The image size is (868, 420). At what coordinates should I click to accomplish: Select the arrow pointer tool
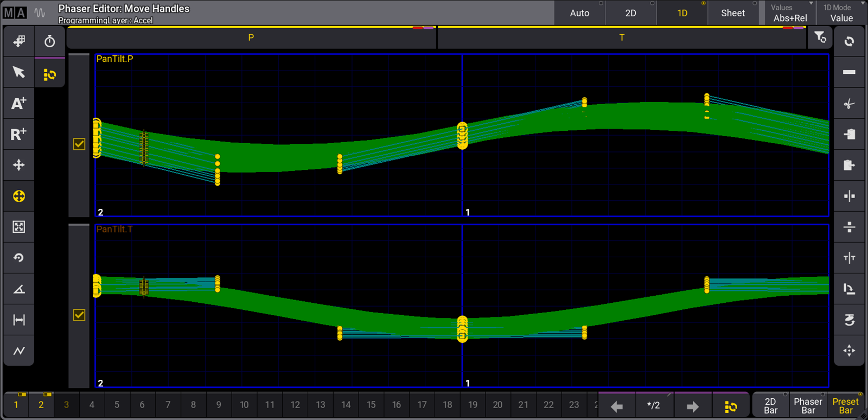[x=18, y=72]
